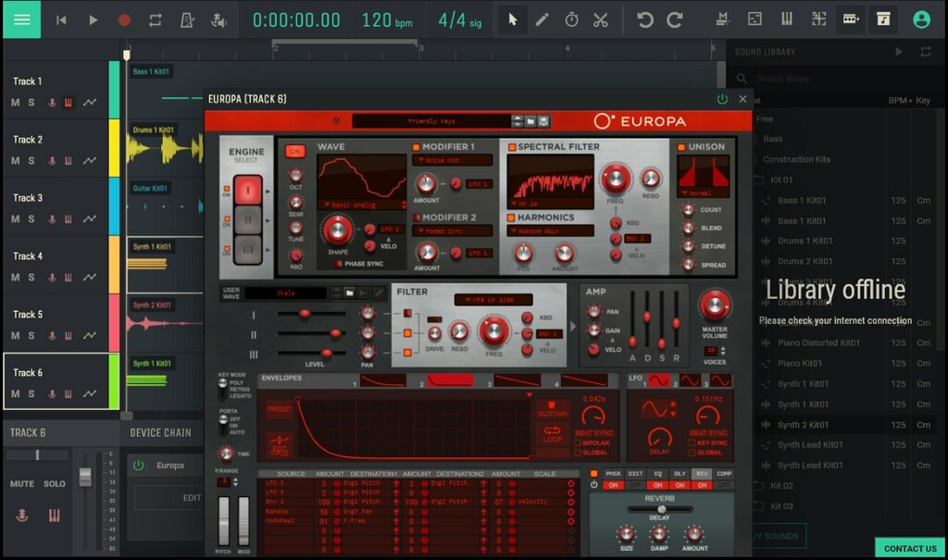Image resolution: width=948 pixels, height=560 pixels.
Task: Check the envelope Bipolar checkbox
Action: [578, 443]
